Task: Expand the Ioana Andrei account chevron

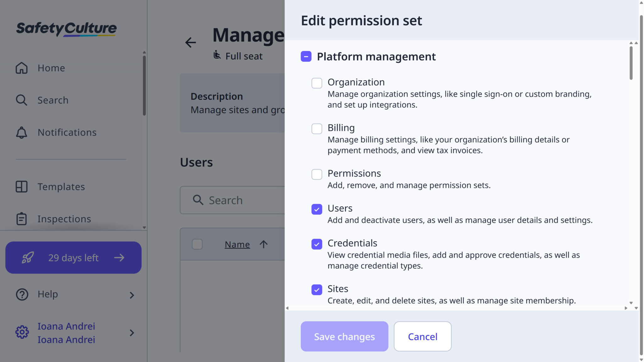Action: (132, 333)
